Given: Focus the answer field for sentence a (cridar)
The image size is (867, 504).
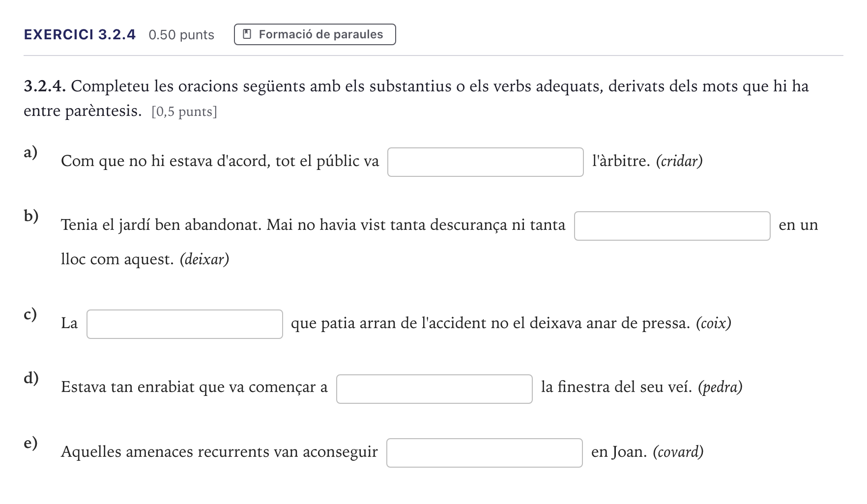Looking at the screenshot, I should click(485, 162).
